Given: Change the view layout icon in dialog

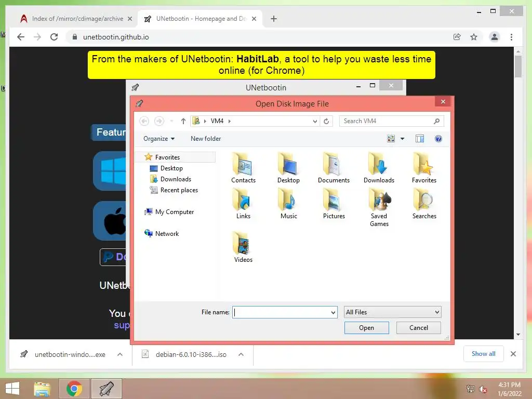Looking at the screenshot, I should pos(391,138).
